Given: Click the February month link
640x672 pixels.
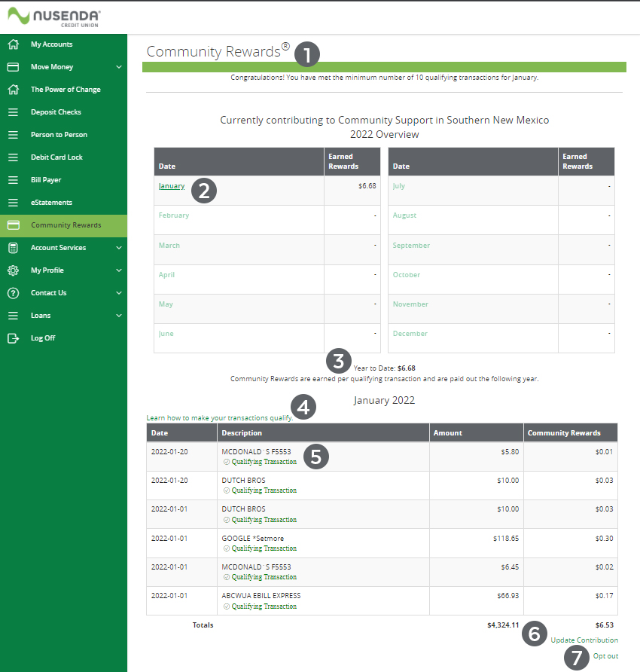Looking at the screenshot, I should (173, 215).
